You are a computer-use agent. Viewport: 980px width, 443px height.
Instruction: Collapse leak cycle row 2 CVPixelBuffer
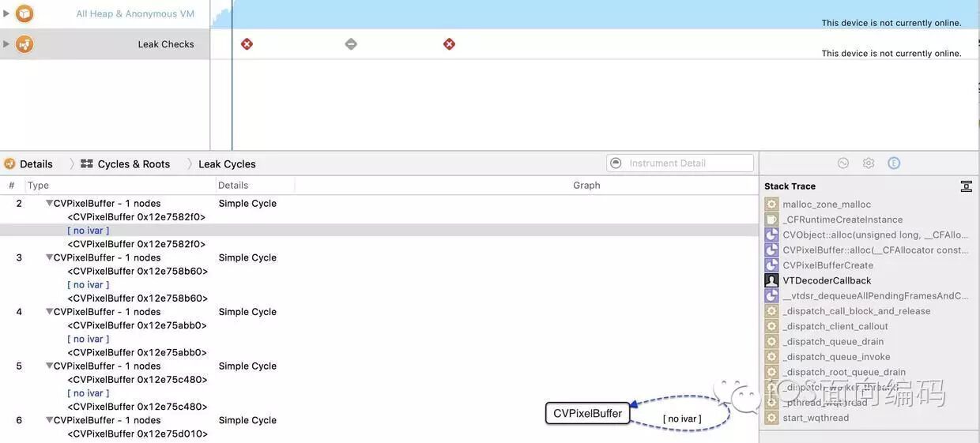[49, 204]
